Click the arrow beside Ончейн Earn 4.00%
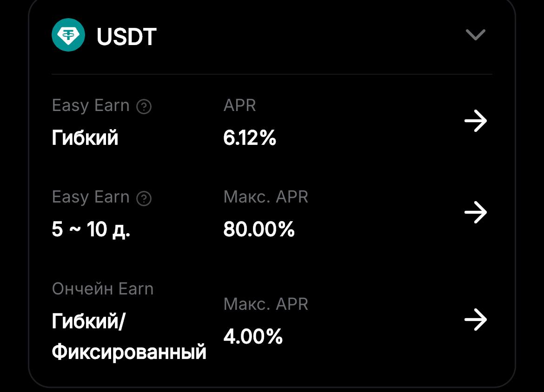 (x=476, y=320)
